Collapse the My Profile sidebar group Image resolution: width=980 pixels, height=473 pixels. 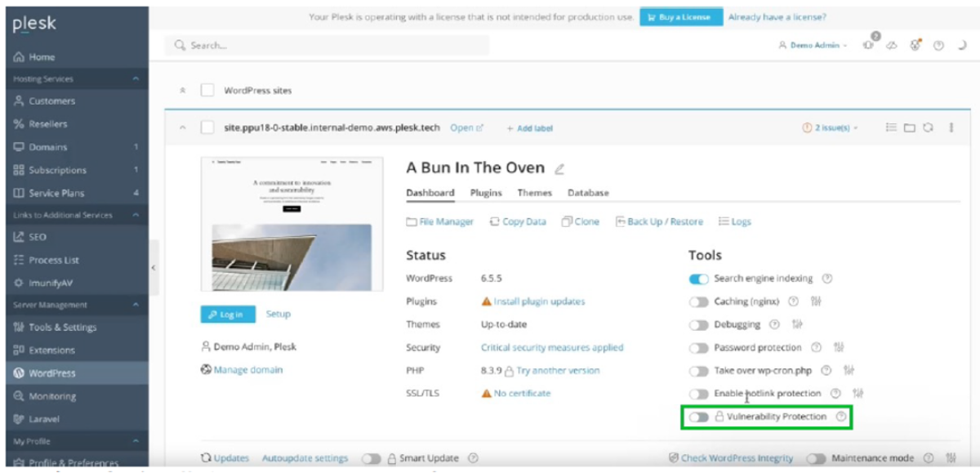(136, 441)
